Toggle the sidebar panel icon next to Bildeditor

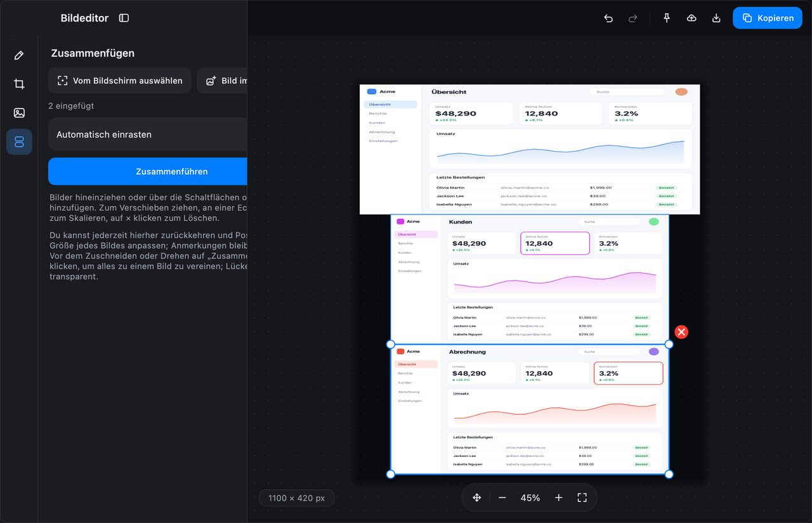click(124, 18)
